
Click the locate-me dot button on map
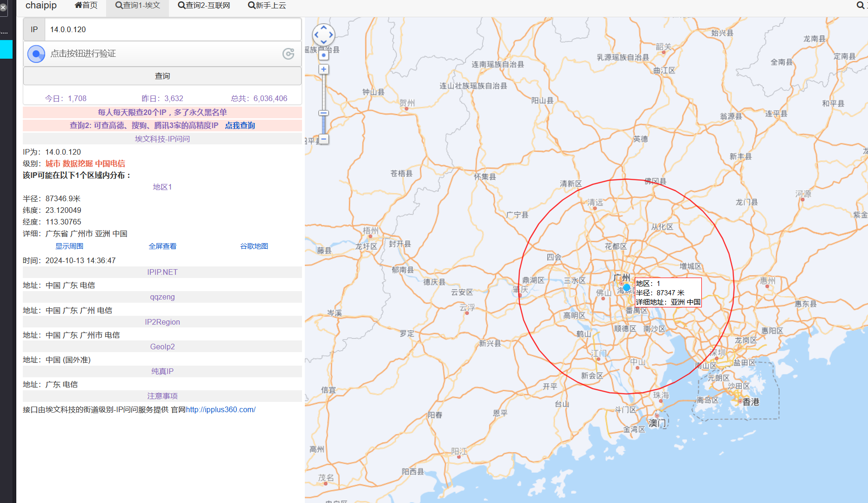[x=323, y=55]
